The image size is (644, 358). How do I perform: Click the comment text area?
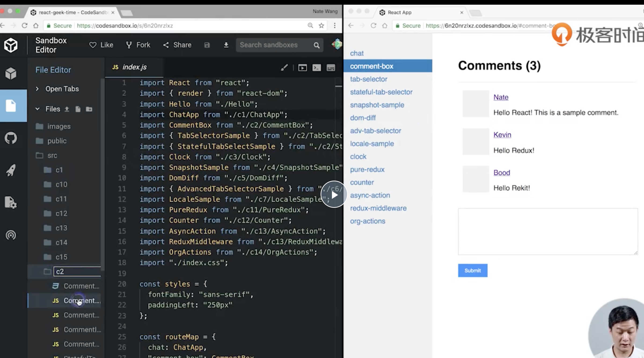click(x=548, y=231)
